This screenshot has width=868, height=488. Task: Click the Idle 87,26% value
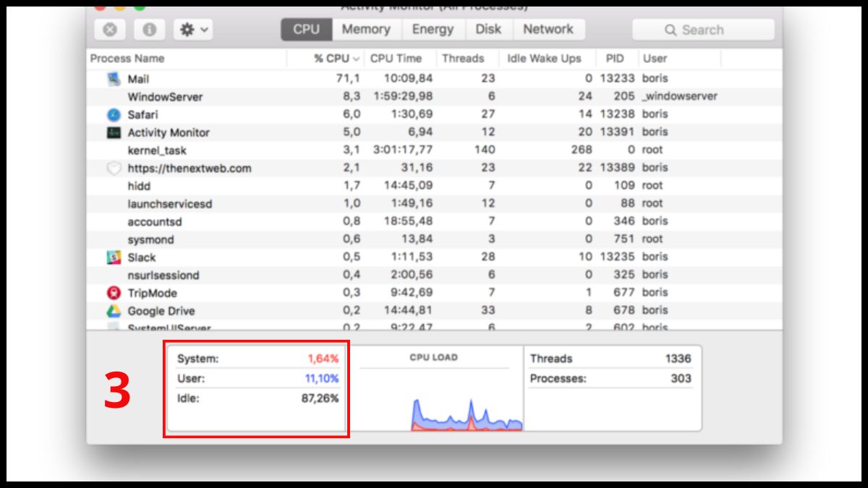pyautogui.click(x=320, y=398)
